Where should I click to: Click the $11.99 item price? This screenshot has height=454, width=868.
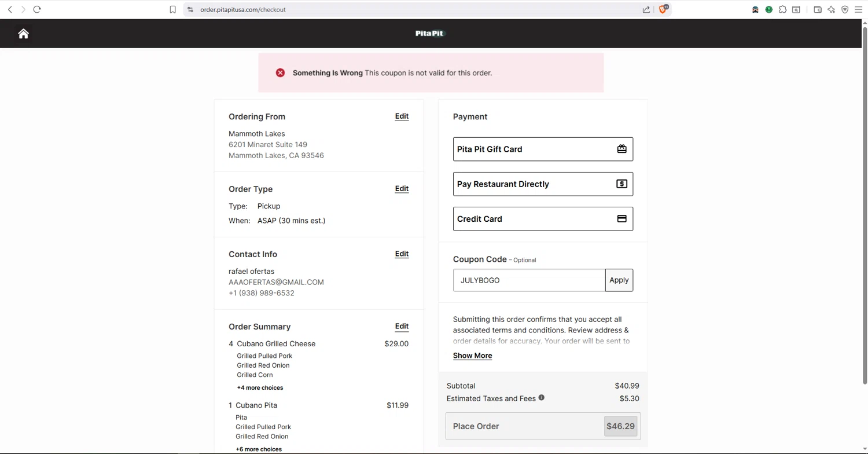tap(398, 405)
